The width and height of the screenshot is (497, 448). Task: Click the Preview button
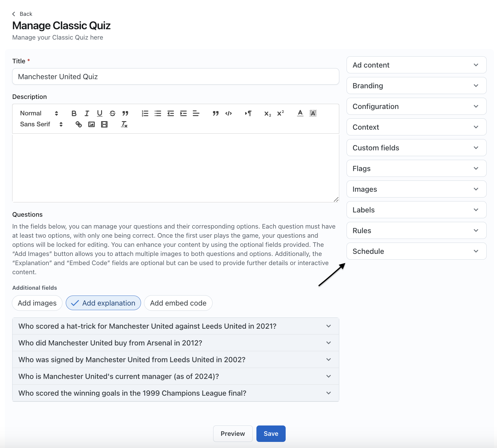tap(233, 434)
